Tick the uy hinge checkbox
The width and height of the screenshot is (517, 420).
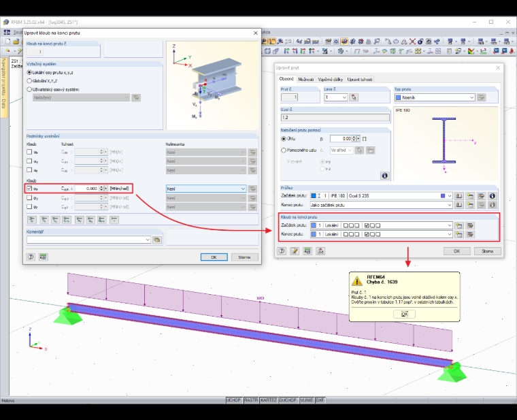coord(29,161)
